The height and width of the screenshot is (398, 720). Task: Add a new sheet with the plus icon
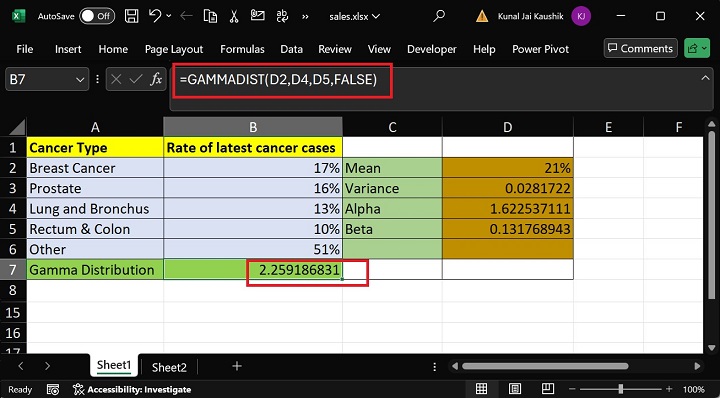(x=237, y=366)
